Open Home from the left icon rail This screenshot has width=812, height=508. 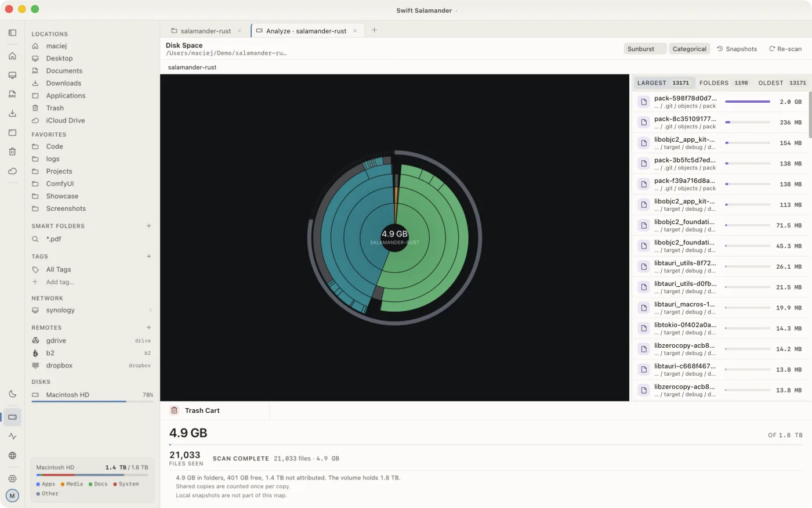[12, 56]
